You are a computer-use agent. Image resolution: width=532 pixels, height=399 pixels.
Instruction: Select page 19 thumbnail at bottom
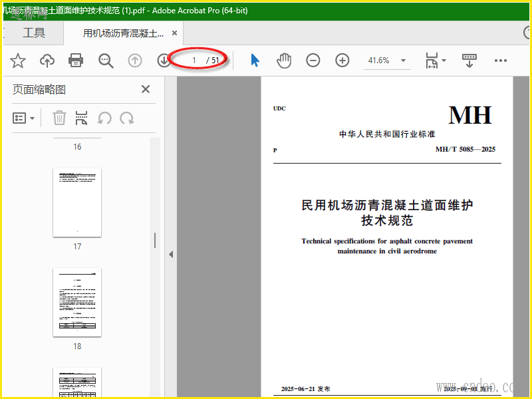click(x=77, y=382)
